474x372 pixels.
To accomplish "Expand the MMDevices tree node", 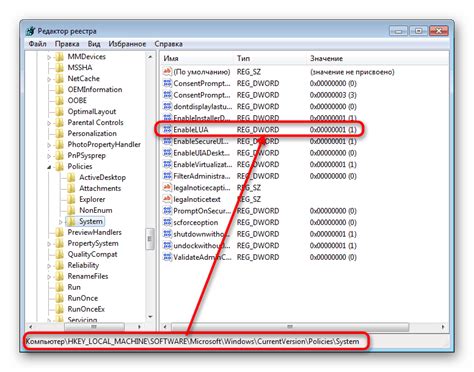I will click(49, 57).
